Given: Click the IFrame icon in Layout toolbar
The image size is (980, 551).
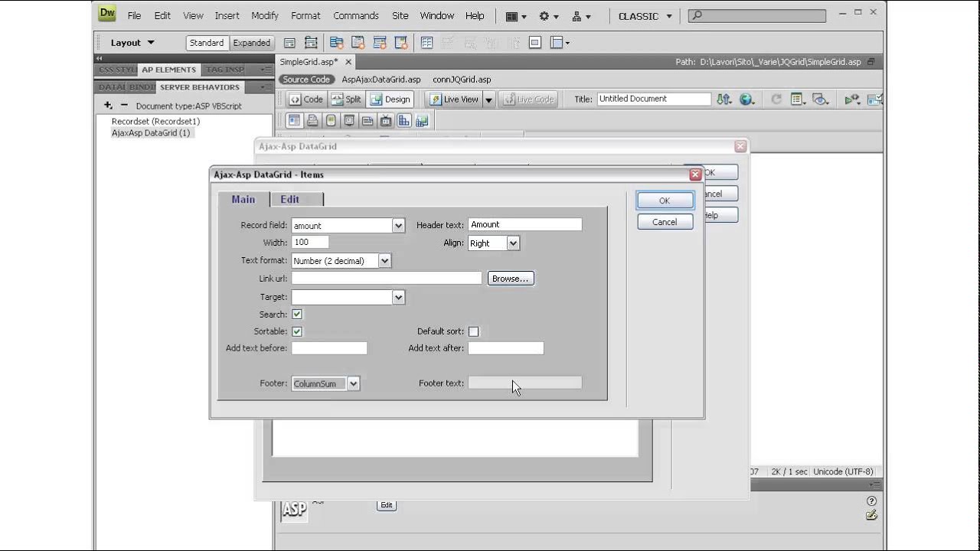Looking at the screenshot, I should coord(535,43).
